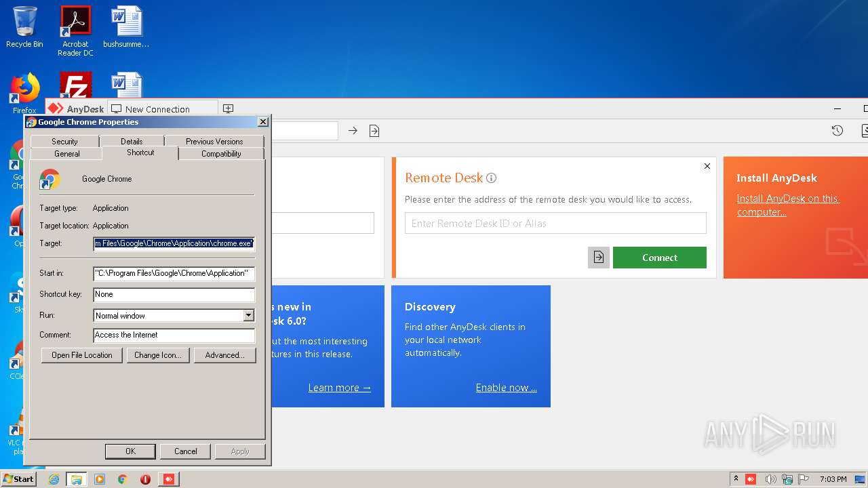Screen dimensions: 868x488
Task: Click the Remote Desk ID input field
Action: pyautogui.click(x=555, y=223)
